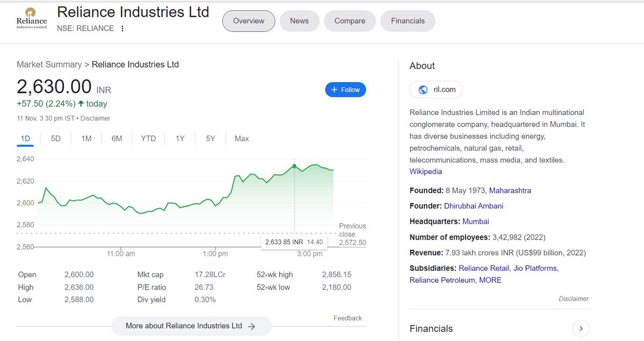Open the three-dot menu beside NSE: RELIANCE
The height and width of the screenshot is (341, 644).
122,28
